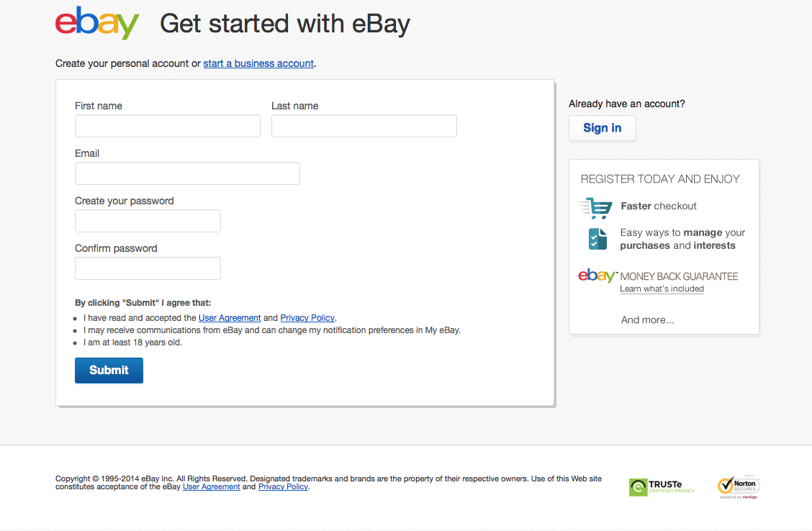Click into the Email input box

click(x=187, y=173)
